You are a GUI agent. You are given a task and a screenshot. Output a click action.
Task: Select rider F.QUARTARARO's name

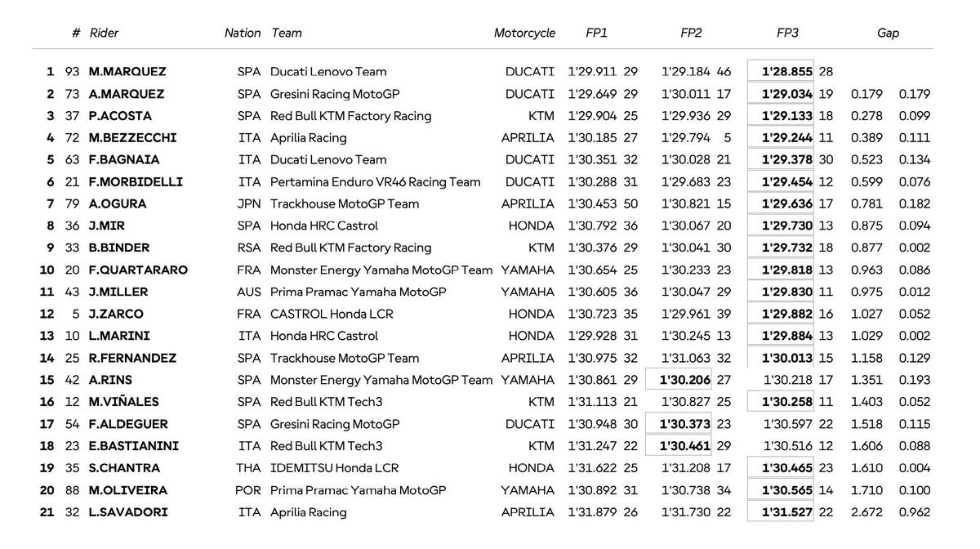coord(138,270)
